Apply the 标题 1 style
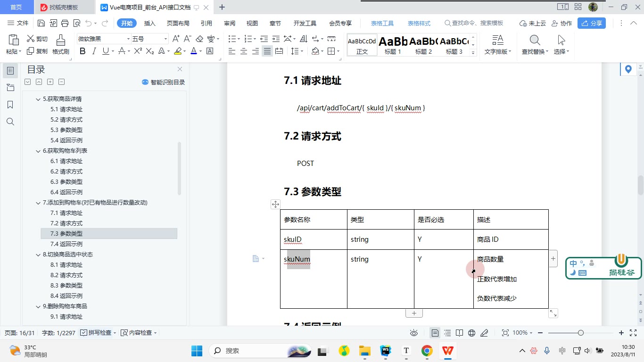644x362 pixels. pyautogui.click(x=393, y=45)
